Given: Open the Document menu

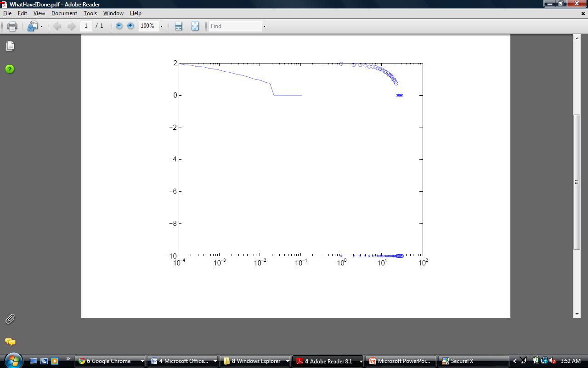Looking at the screenshot, I should pyautogui.click(x=64, y=13).
